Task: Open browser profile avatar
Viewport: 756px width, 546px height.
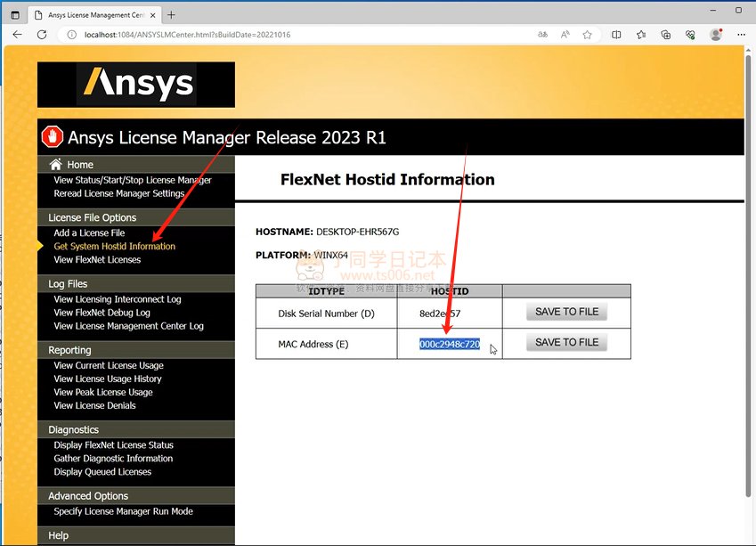Action: [716, 35]
